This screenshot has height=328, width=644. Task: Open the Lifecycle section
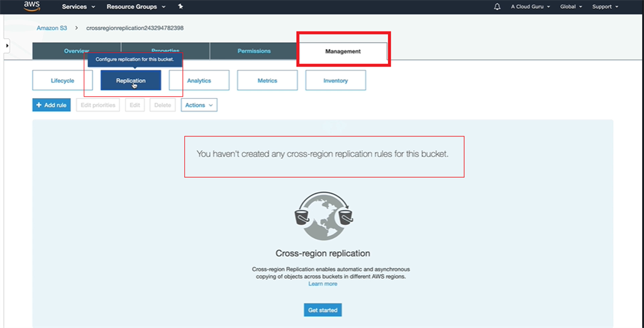(62, 80)
